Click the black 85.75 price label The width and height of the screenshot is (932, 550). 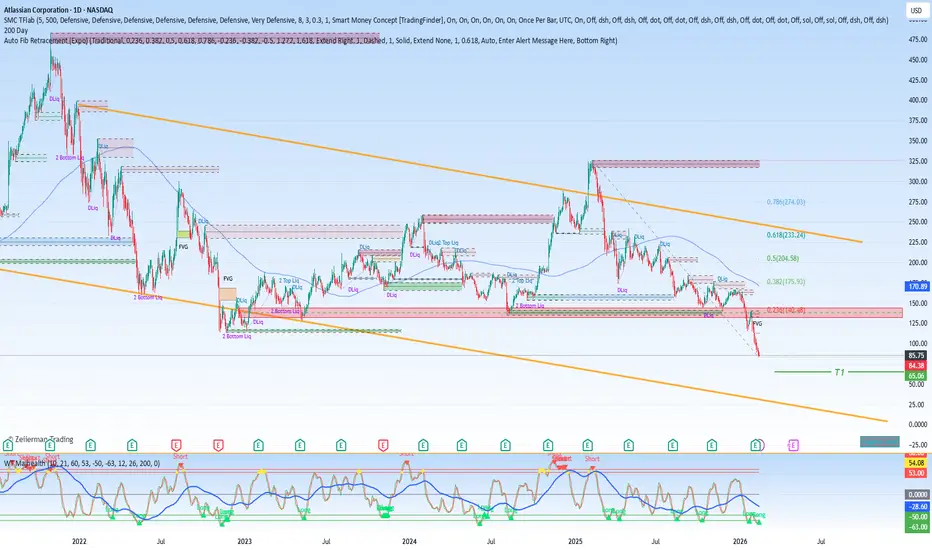click(x=916, y=356)
